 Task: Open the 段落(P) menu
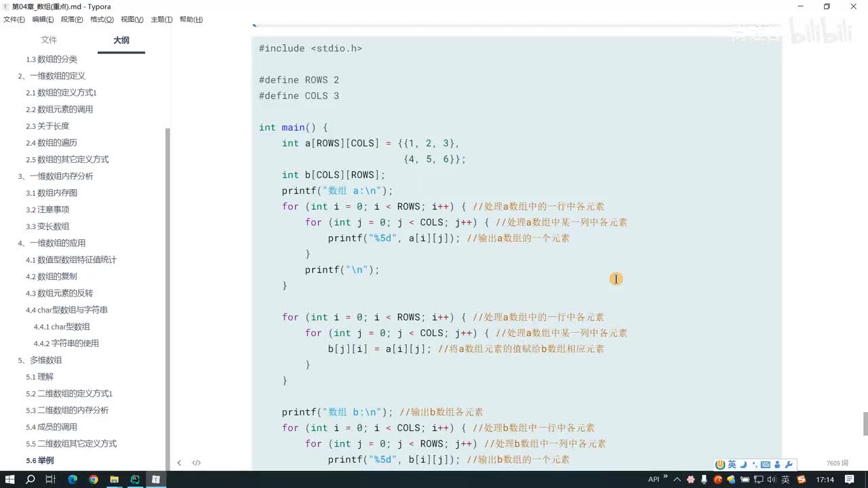click(x=72, y=20)
